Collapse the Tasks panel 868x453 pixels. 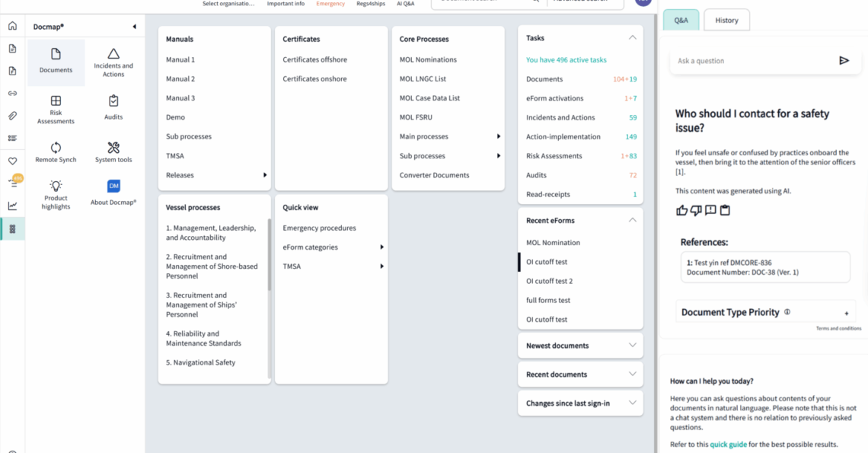632,37
